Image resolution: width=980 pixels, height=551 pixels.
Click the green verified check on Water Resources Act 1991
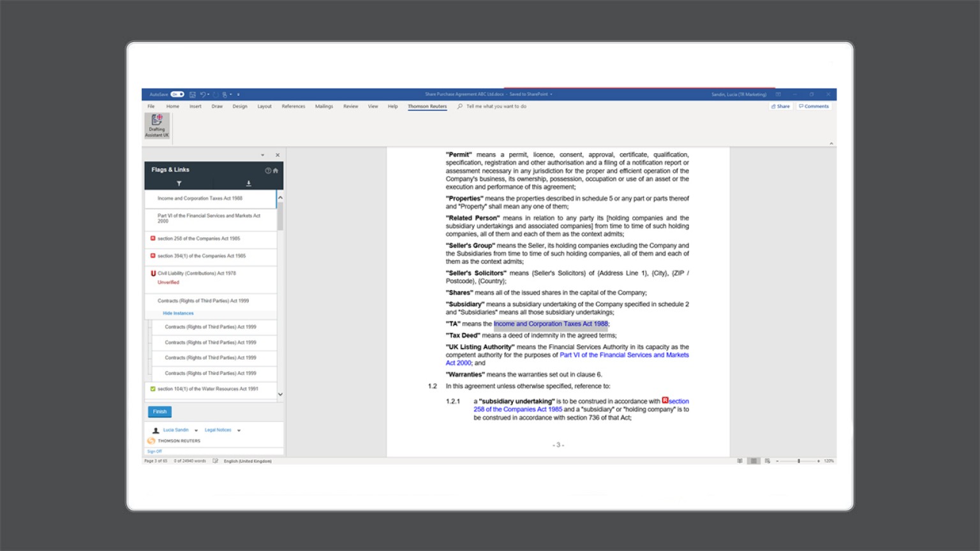[x=153, y=388]
